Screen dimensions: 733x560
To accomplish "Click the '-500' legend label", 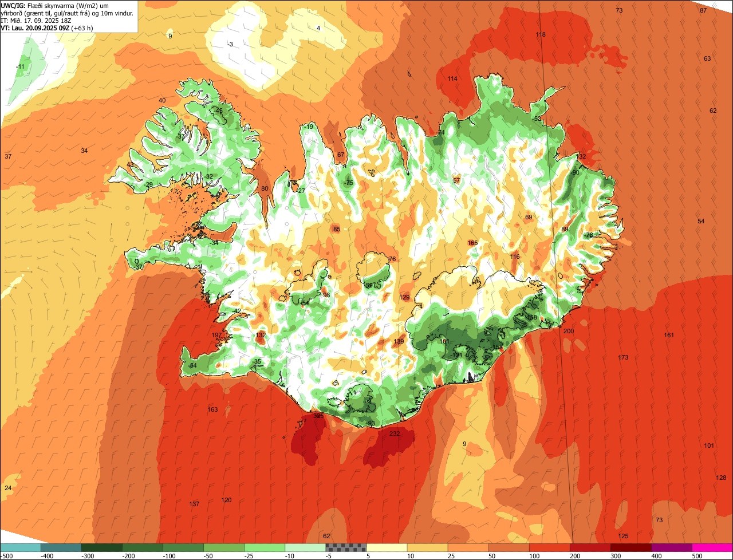I will point(6,555).
